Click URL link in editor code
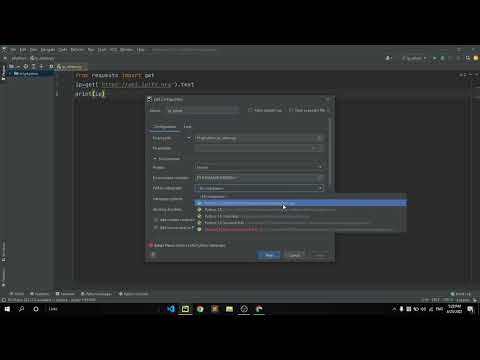Image resolution: width=480 pixels, height=360 pixels. pos(136,85)
